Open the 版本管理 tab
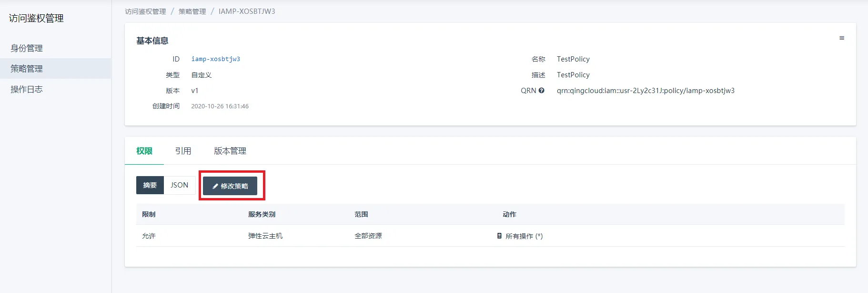Viewport: 868px width, 293px height. [230, 151]
